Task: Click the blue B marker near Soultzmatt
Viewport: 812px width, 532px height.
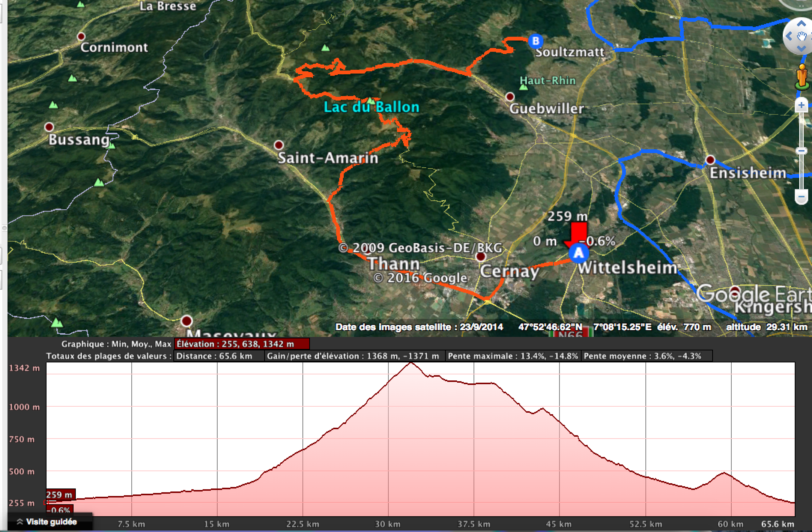Action: tap(535, 41)
